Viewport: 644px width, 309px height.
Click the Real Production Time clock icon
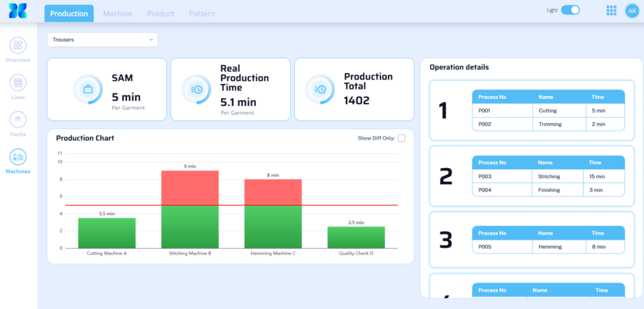pos(196,89)
